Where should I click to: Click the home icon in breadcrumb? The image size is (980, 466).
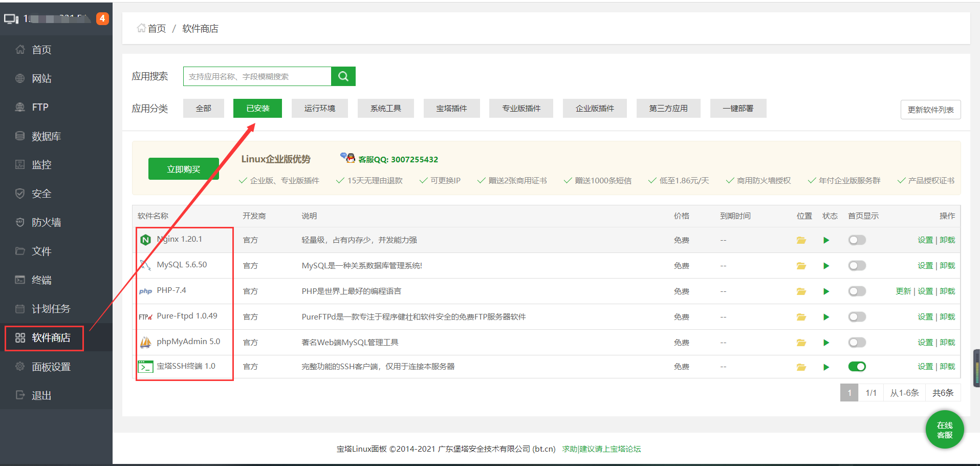[141, 28]
